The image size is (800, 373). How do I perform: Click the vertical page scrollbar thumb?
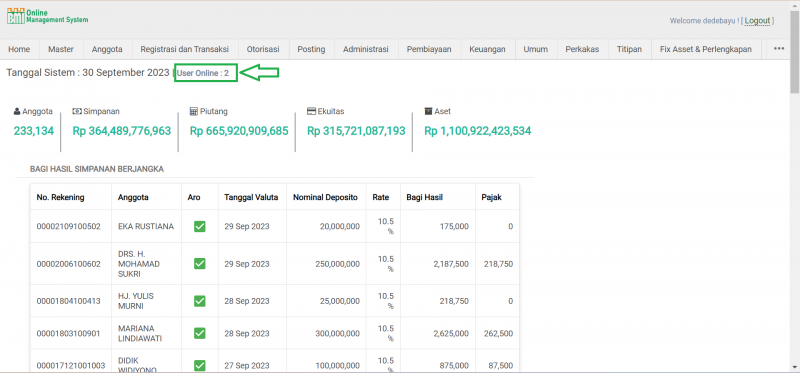[x=795, y=53]
